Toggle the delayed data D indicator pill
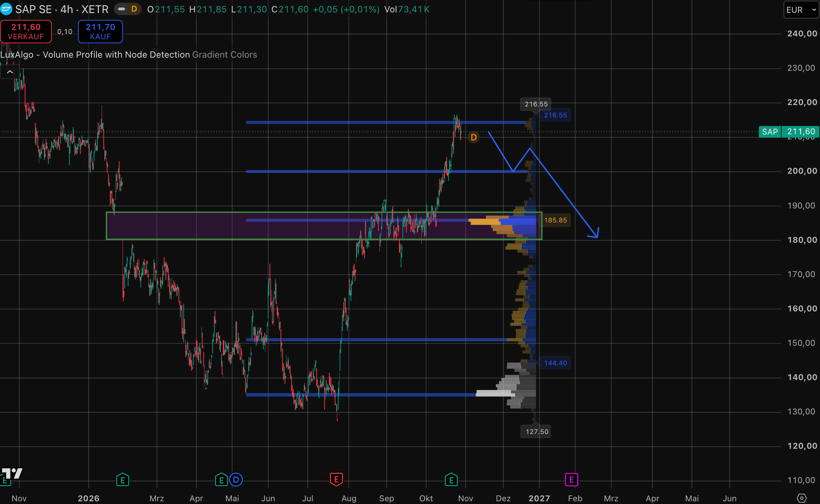 128,9
